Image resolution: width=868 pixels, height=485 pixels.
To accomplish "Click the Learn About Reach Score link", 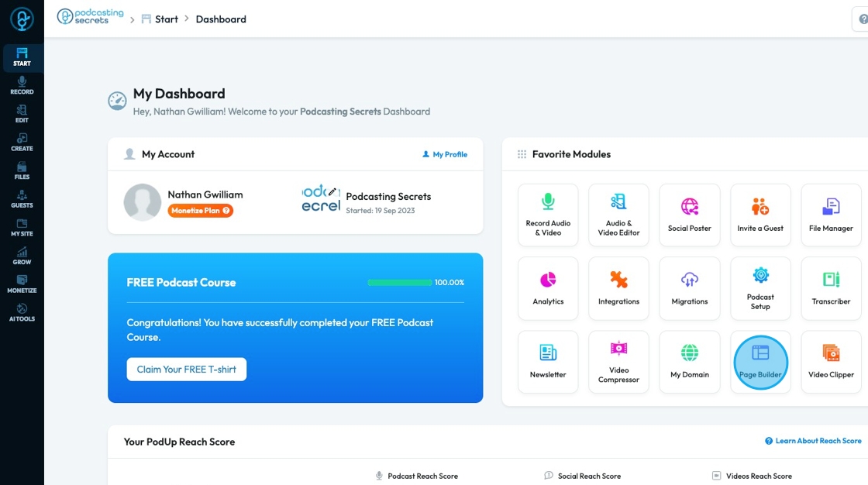I will click(813, 441).
